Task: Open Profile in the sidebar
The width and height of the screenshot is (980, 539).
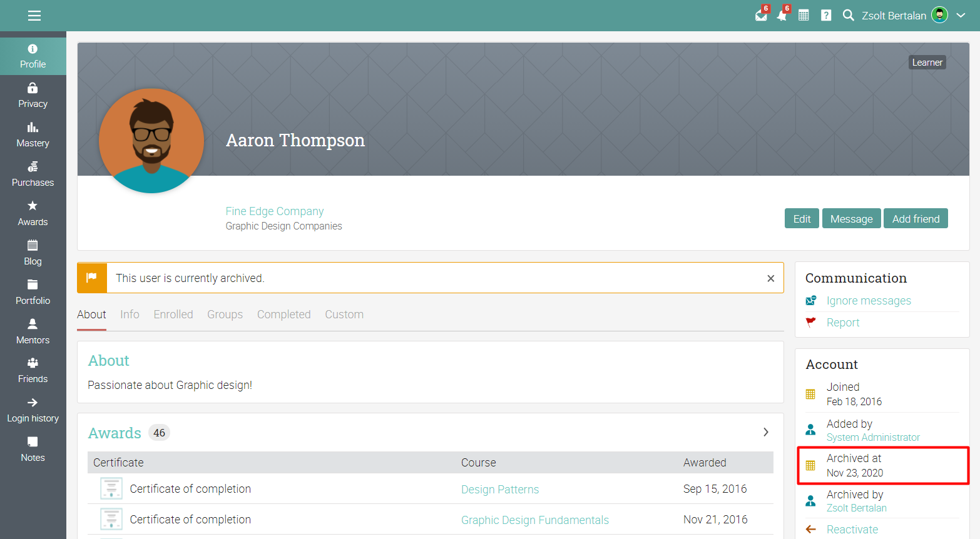Action: tap(33, 56)
